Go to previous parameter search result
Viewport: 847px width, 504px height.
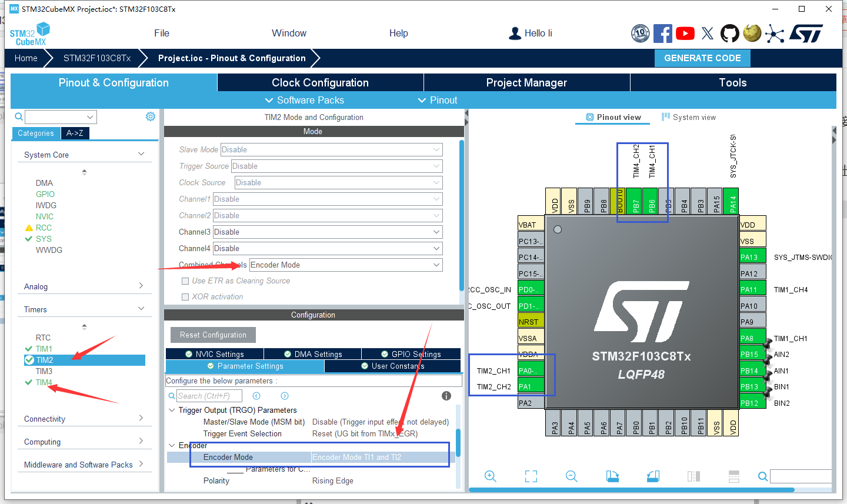256,396
